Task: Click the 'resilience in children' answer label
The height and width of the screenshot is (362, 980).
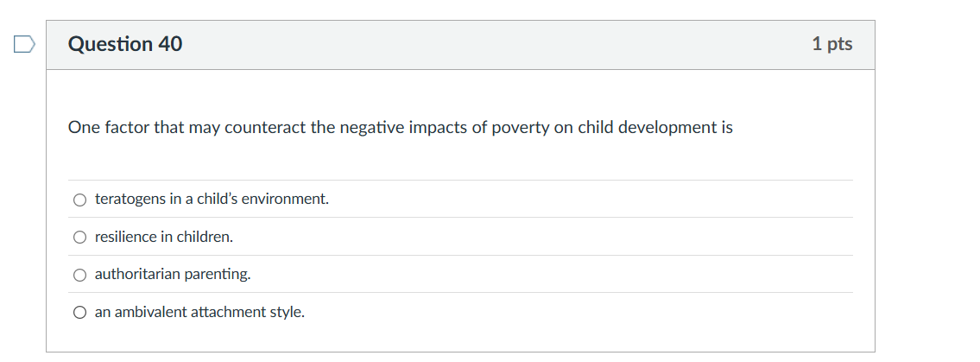Action: click(x=164, y=237)
